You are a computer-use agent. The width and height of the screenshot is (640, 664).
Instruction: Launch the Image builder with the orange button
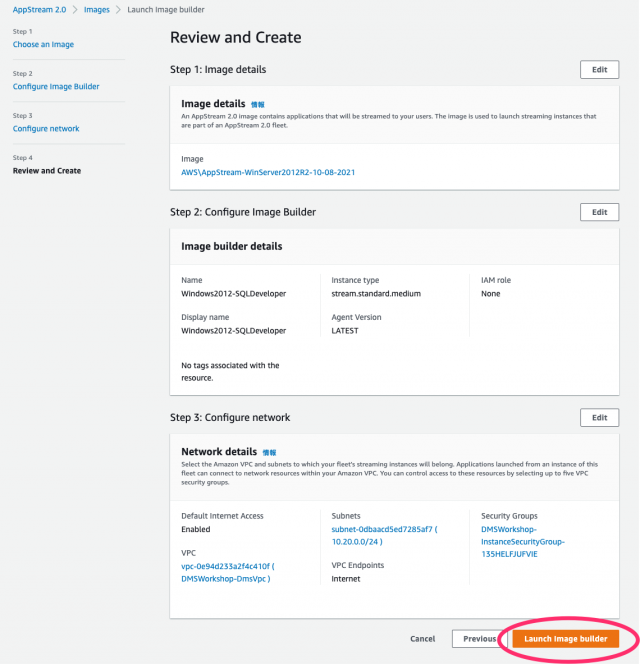click(565, 639)
